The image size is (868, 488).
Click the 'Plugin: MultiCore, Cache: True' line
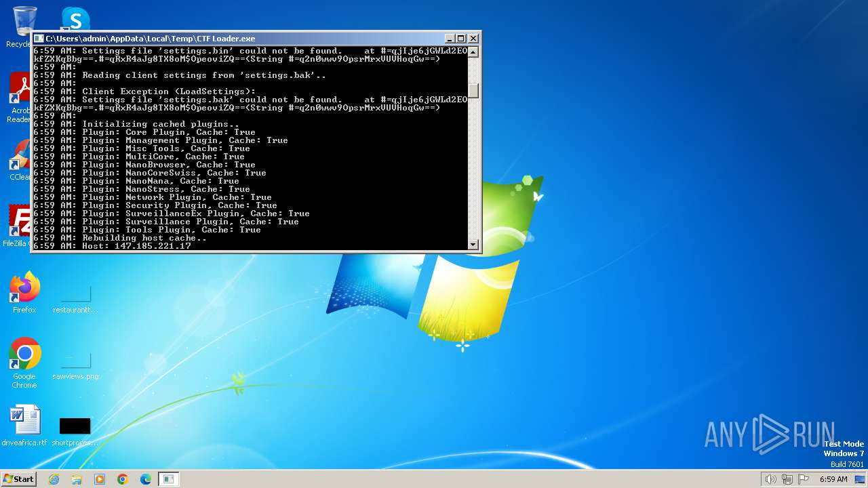click(139, 157)
